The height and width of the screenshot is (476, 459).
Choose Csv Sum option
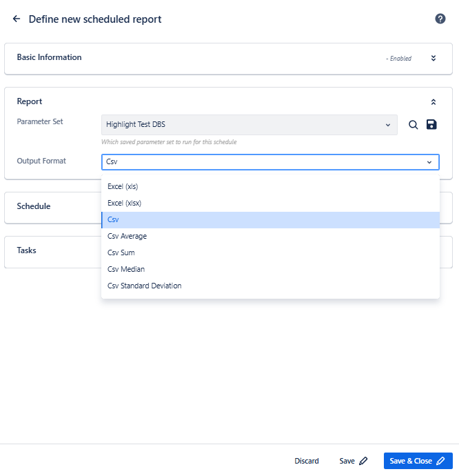point(121,252)
